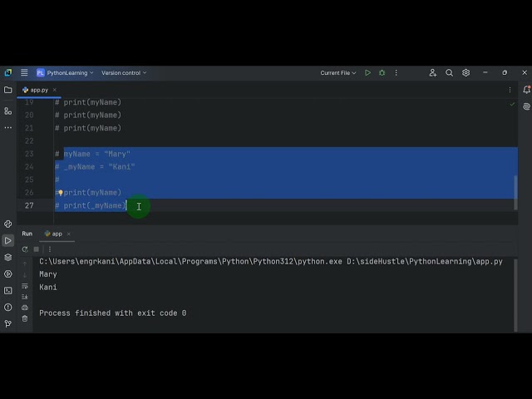Click the '# print(myName)' comment on line 19
Screen dimensions: 532x399
click(x=88, y=102)
